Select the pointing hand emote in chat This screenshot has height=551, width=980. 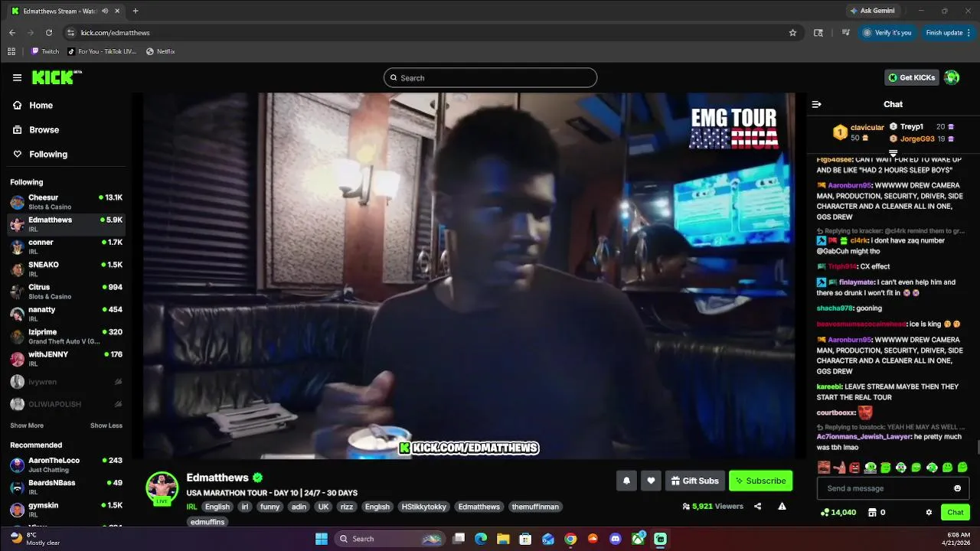pyautogui.click(x=839, y=467)
